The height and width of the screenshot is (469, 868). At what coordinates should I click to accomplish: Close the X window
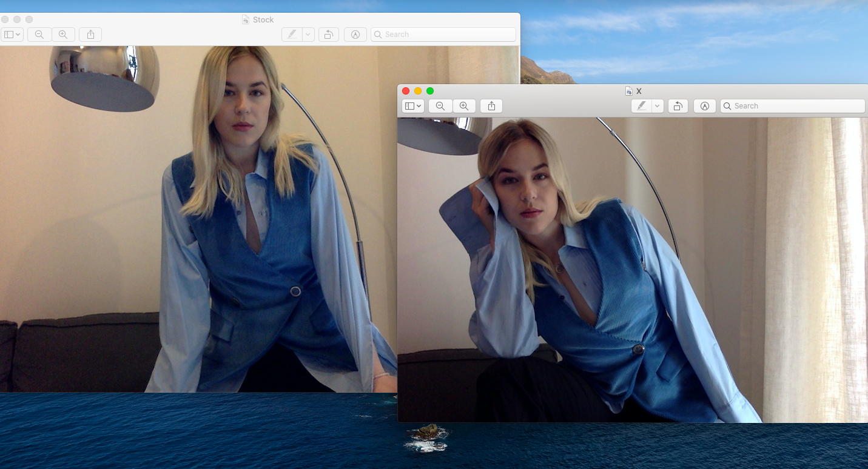(406, 91)
